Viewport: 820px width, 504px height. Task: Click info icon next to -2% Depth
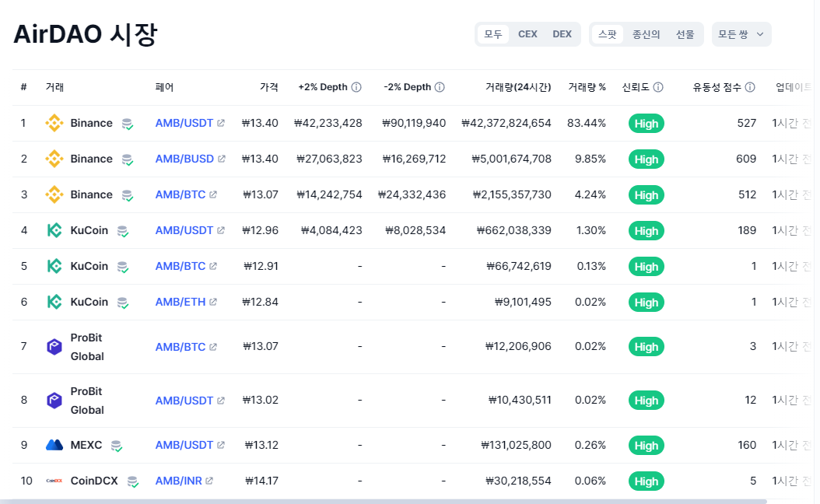point(440,87)
